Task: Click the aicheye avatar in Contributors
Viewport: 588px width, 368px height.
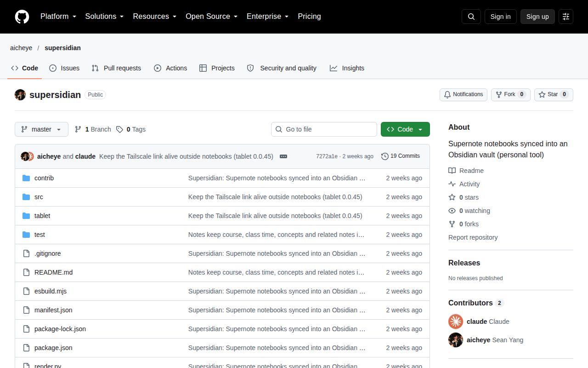Action: click(456, 340)
